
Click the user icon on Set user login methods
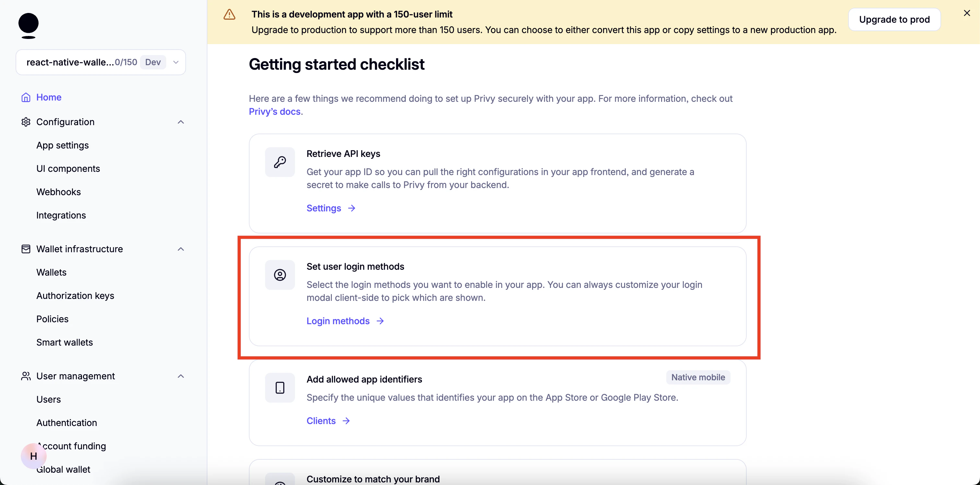point(280,275)
